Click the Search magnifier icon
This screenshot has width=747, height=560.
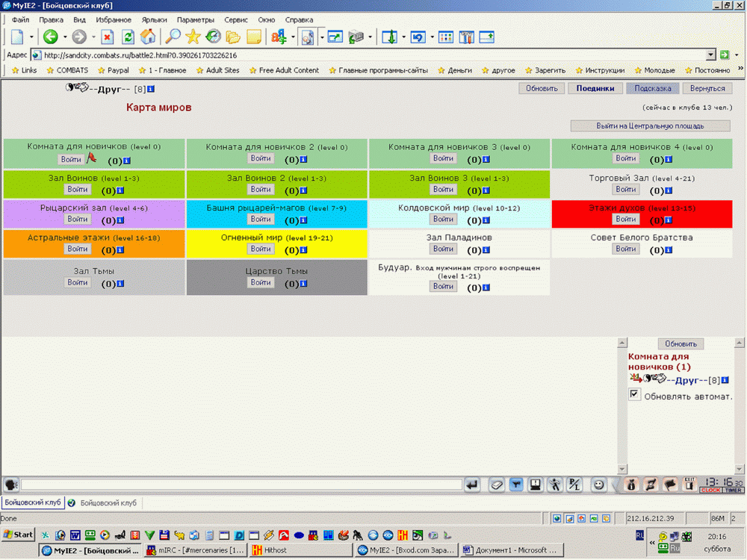[x=173, y=37]
